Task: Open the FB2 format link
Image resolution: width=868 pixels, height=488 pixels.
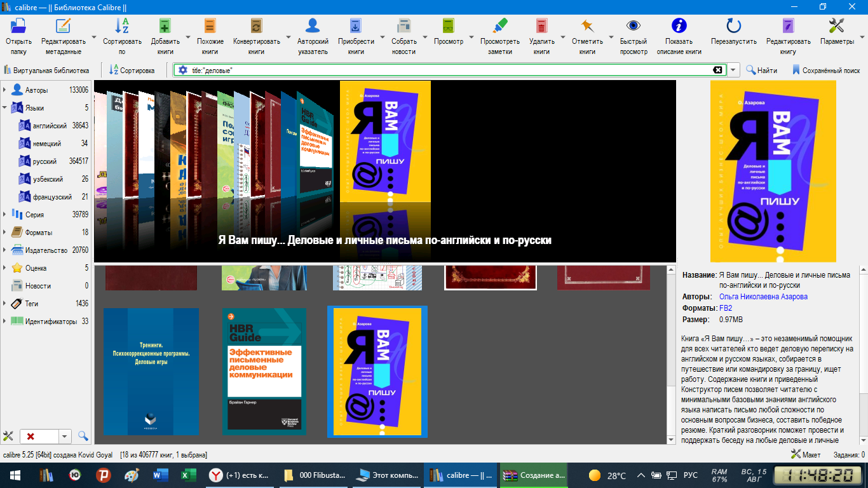Action: click(725, 308)
